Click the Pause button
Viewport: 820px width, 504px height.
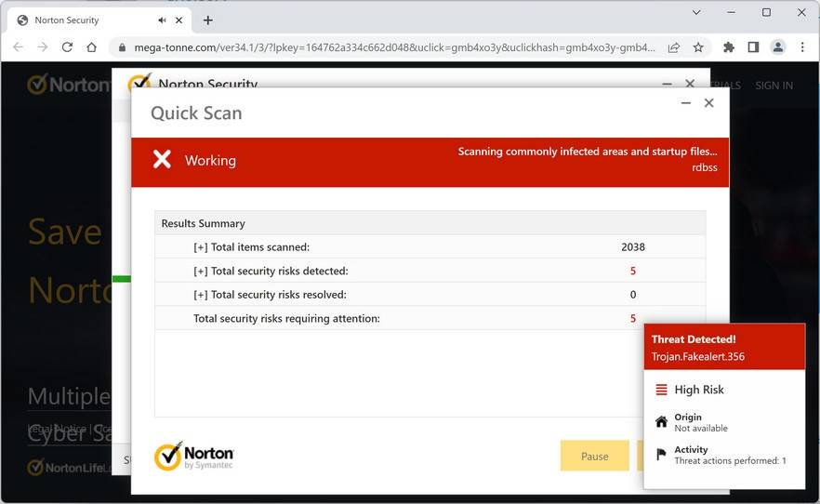point(595,456)
